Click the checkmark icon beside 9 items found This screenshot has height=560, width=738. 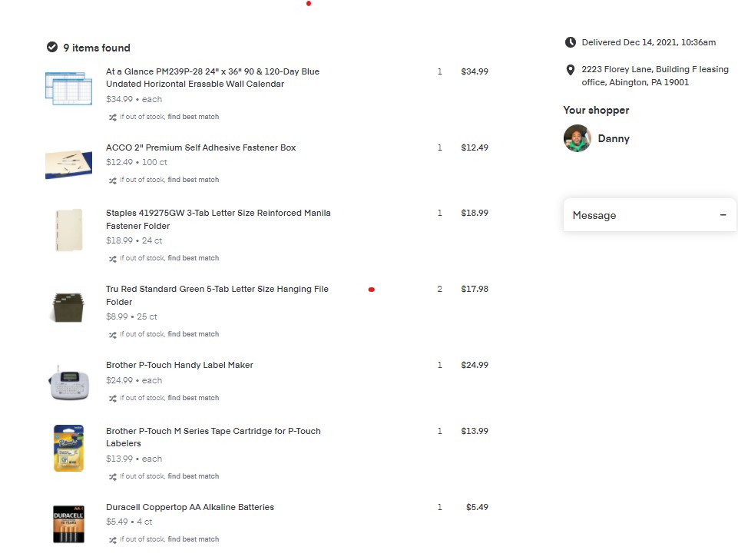click(x=52, y=48)
